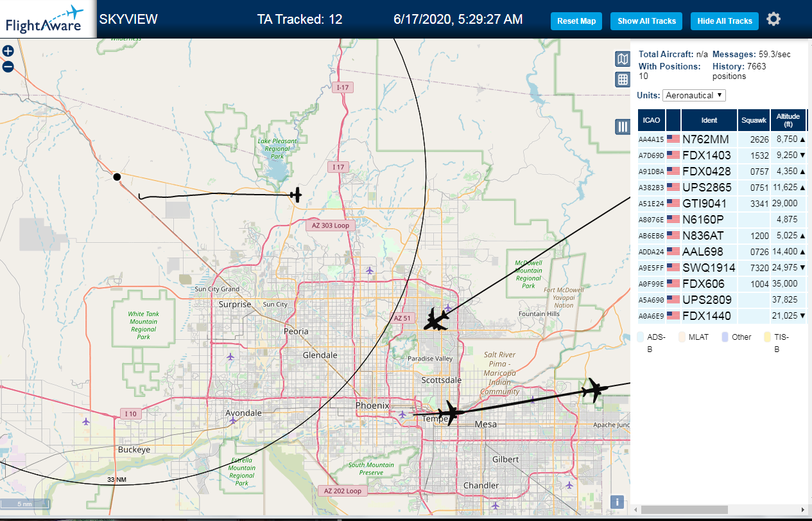Screen dimensions: 812x521
Task: Select the FDX0428 aircraft row
Action: click(x=722, y=171)
